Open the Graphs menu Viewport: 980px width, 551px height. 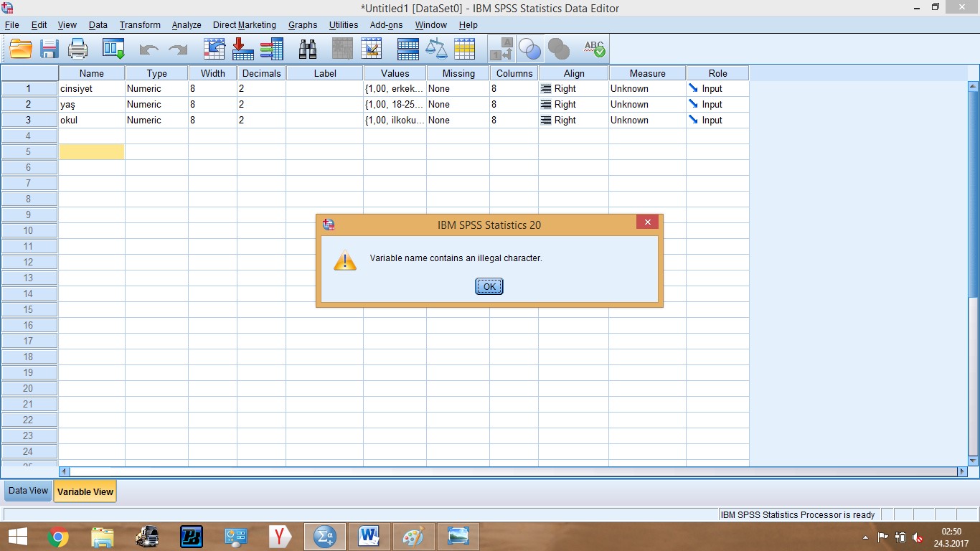(x=303, y=24)
